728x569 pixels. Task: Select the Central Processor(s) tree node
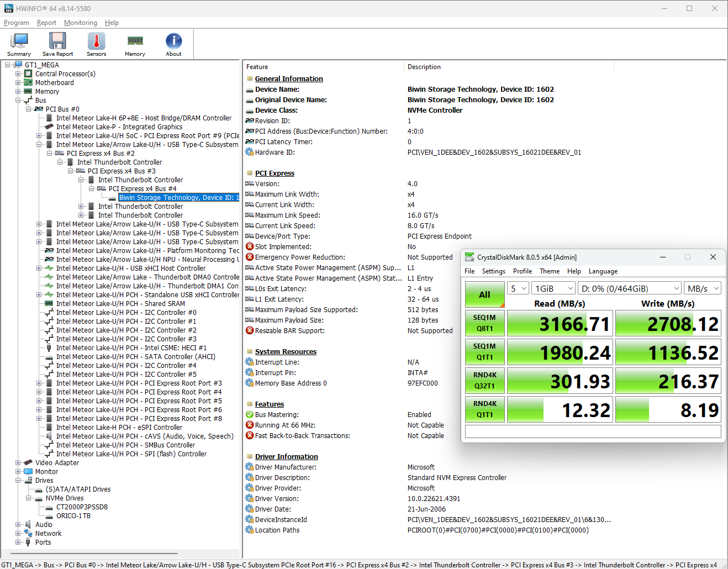65,73
